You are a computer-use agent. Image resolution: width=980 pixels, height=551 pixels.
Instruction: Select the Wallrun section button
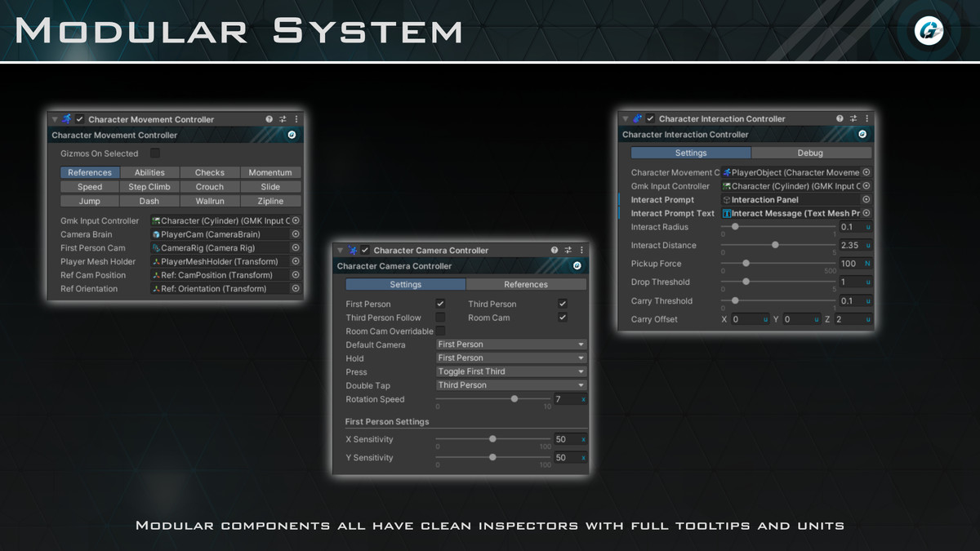pos(210,200)
